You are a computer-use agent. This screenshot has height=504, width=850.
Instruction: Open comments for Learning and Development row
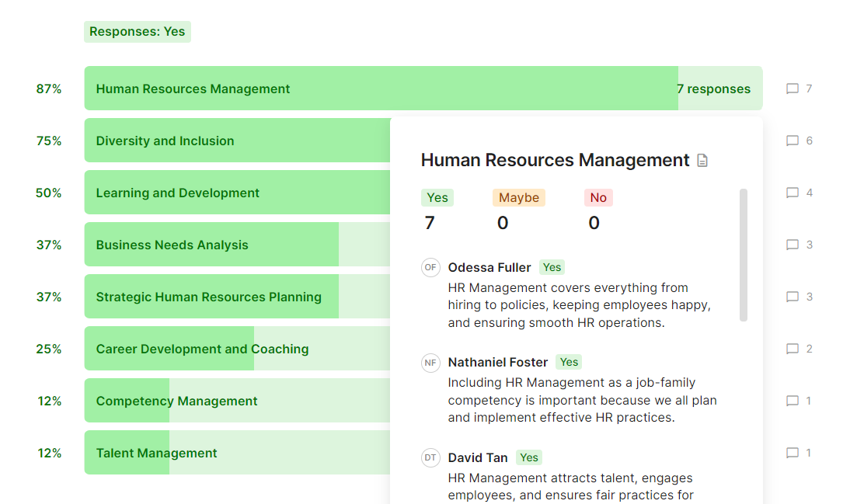point(793,193)
